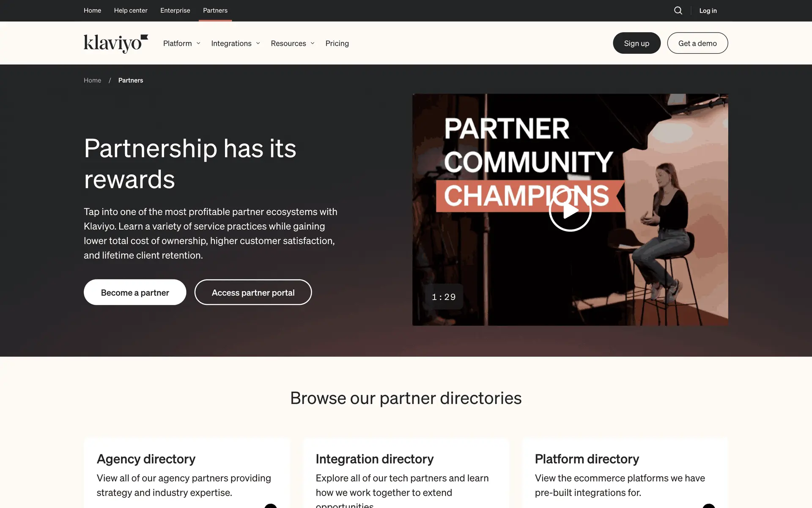Screen dimensions: 812x508
Task: Click the Home breadcrumb link
Action: pos(92,80)
